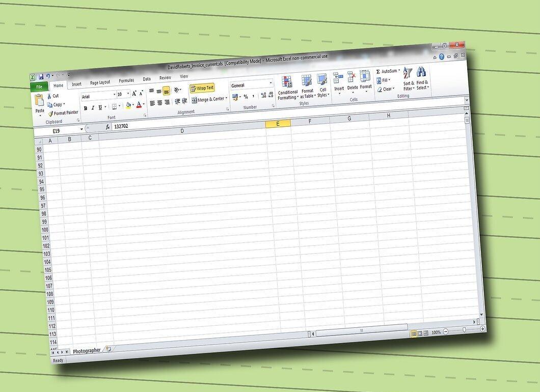Image resolution: width=540 pixels, height=392 pixels.
Task: Open the green File button
Action: pyautogui.click(x=39, y=87)
